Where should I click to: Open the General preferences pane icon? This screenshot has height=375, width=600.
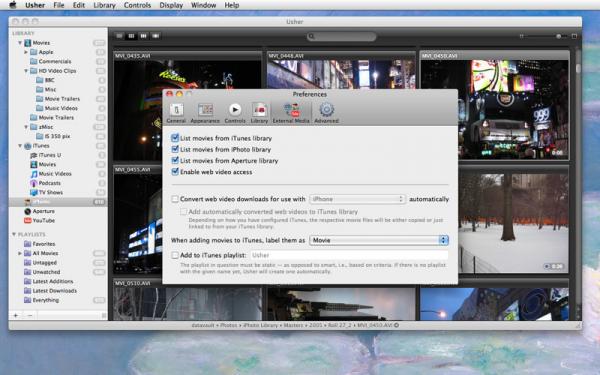pos(176,112)
